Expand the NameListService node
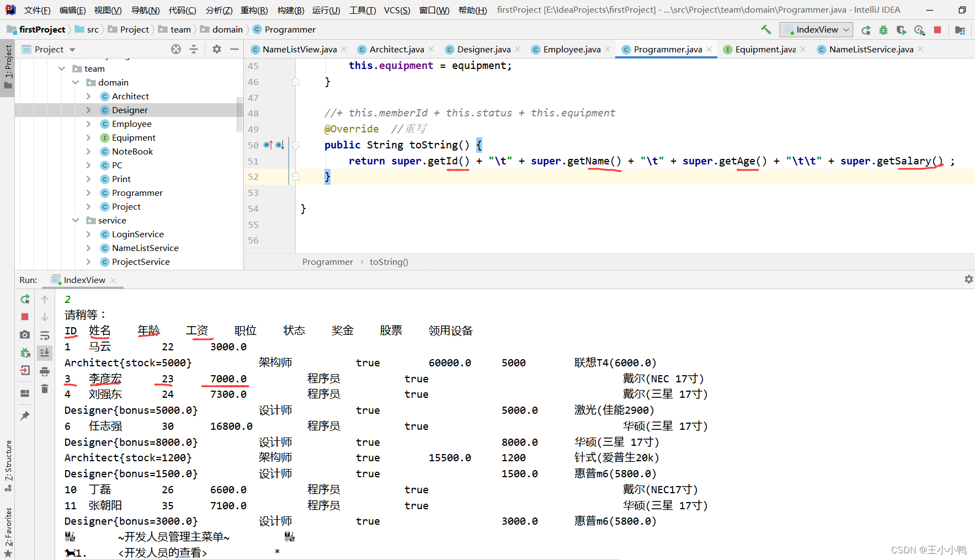975x560 pixels. click(89, 248)
